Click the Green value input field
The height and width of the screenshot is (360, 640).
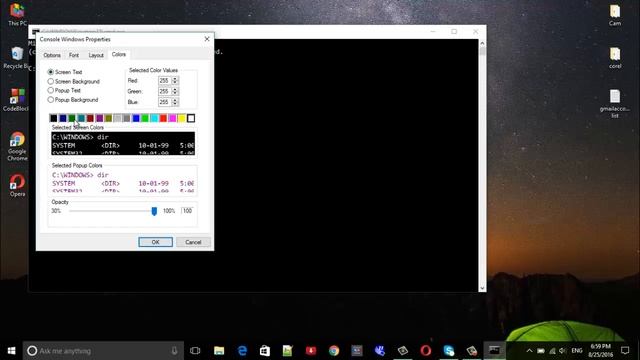pos(164,91)
